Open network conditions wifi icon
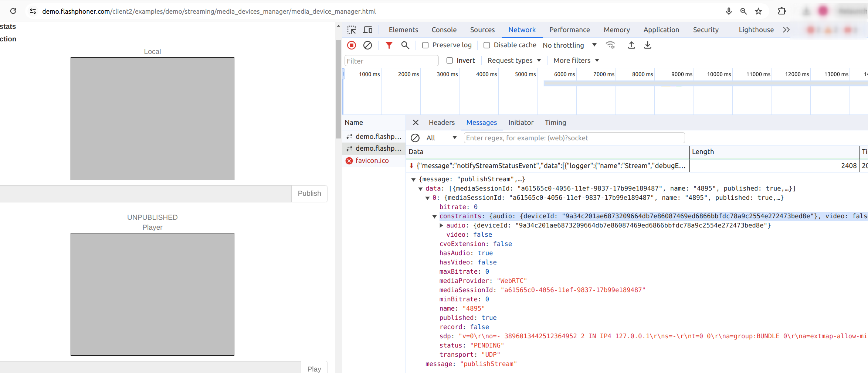The image size is (868, 373). [610, 45]
